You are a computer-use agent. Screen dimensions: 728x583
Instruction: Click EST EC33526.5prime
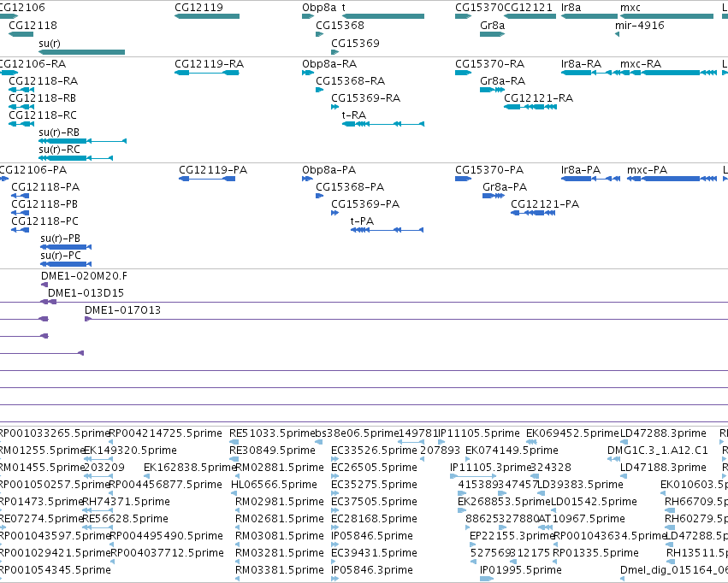(374, 450)
